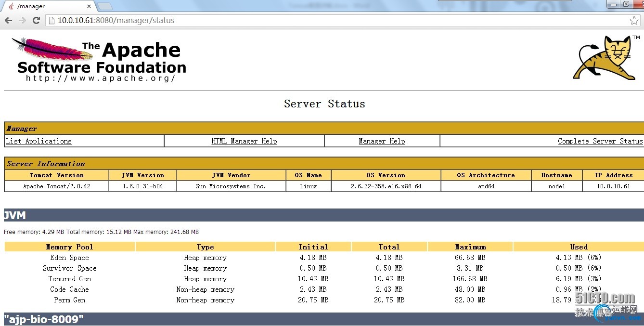Click the OS Name column header
644x326 pixels.
tap(309, 175)
